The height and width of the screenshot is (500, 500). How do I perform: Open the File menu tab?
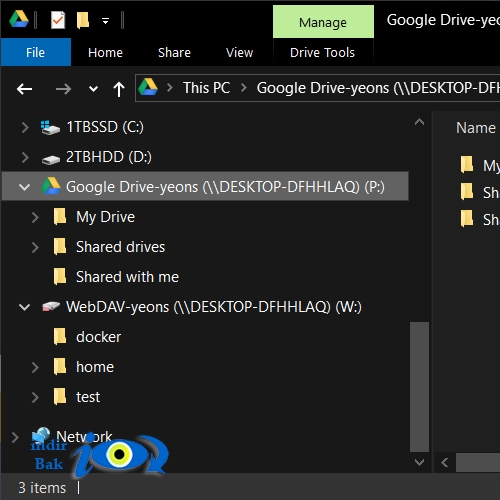36,52
